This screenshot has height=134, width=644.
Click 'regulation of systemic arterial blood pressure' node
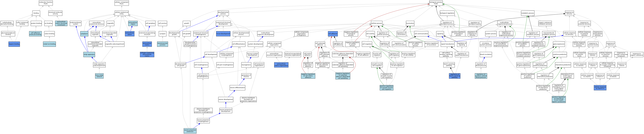click(x=481, y=76)
